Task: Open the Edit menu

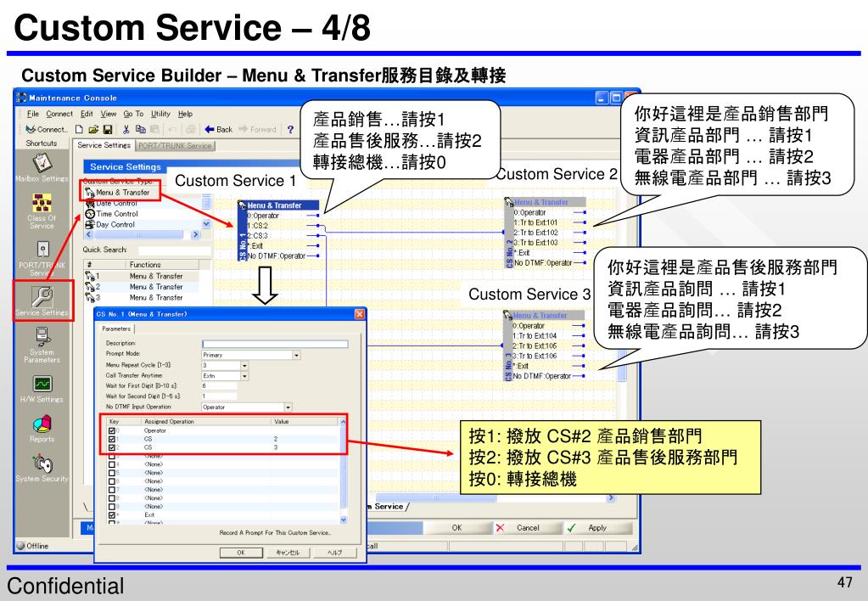Action: [87, 114]
